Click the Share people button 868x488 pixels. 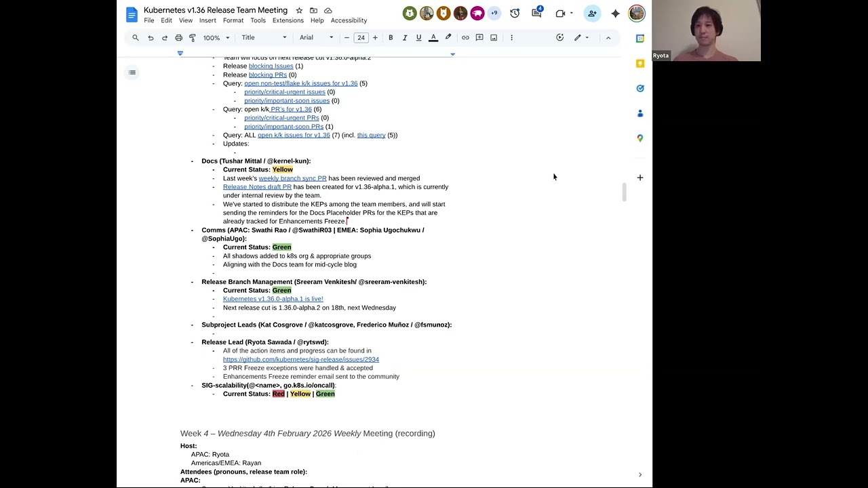[592, 13]
